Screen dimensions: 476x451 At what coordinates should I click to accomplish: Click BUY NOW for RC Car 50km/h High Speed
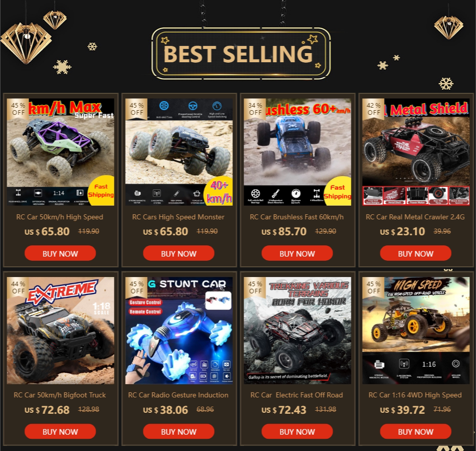tap(60, 253)
